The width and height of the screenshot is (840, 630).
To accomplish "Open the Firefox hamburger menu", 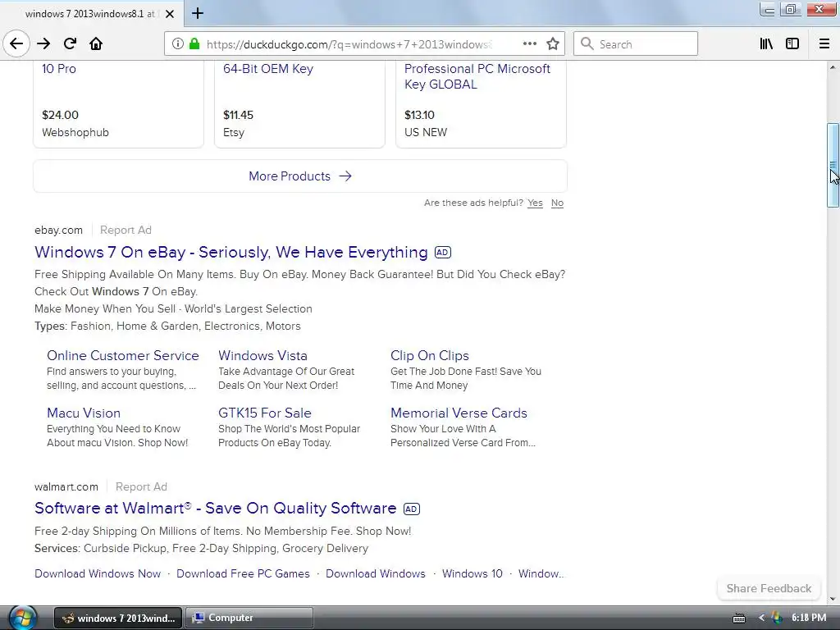I will click(x=824, y=43).
